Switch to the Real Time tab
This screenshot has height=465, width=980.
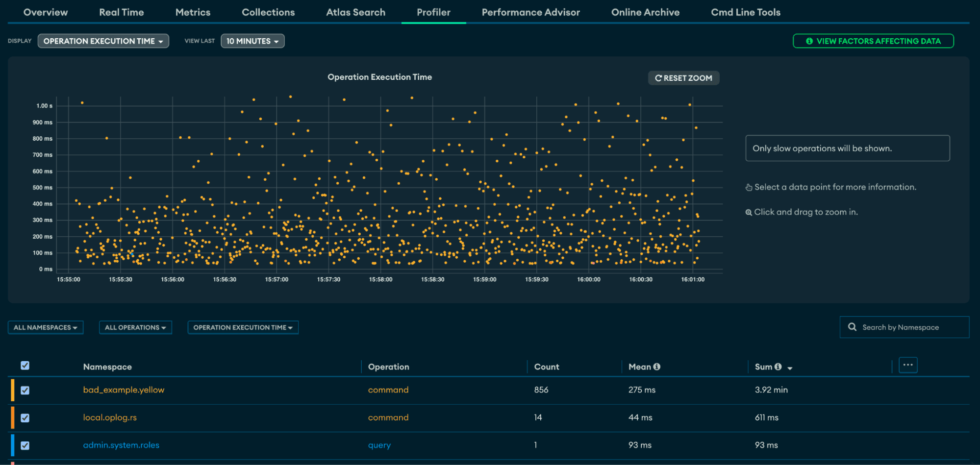click(x=122, y=12)
